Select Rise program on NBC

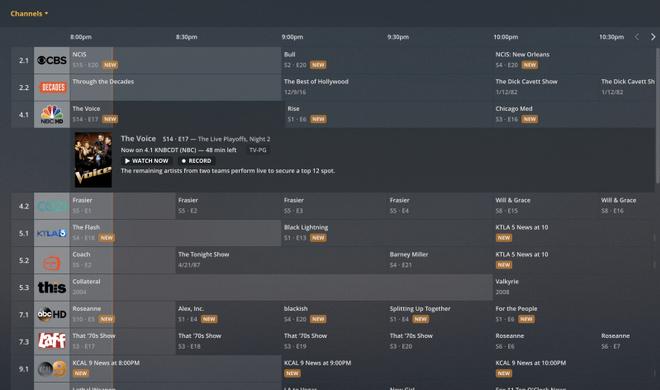pyautogui.click(x=389, y=114)
